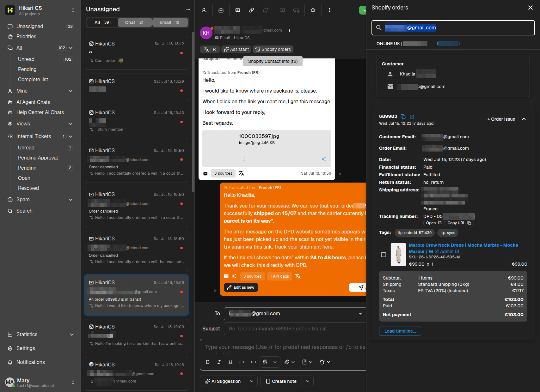Click the paperclip attach file icon
Screen dimensions: 540x392
(x=287, y=362)
